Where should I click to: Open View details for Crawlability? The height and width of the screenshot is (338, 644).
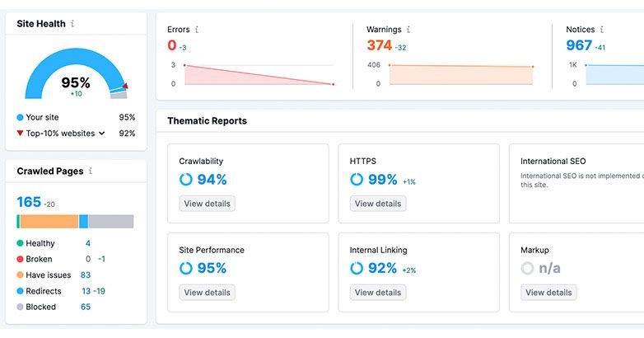[x=207, y=204]
